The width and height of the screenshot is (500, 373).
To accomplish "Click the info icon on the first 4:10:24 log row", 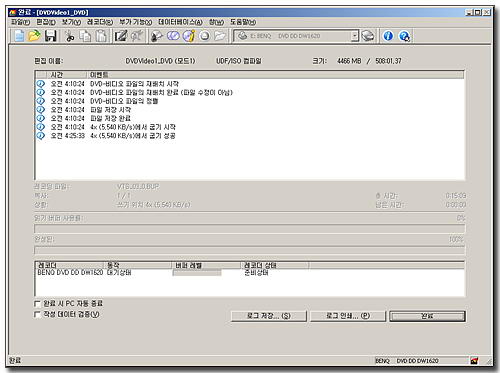I will 40,84.
